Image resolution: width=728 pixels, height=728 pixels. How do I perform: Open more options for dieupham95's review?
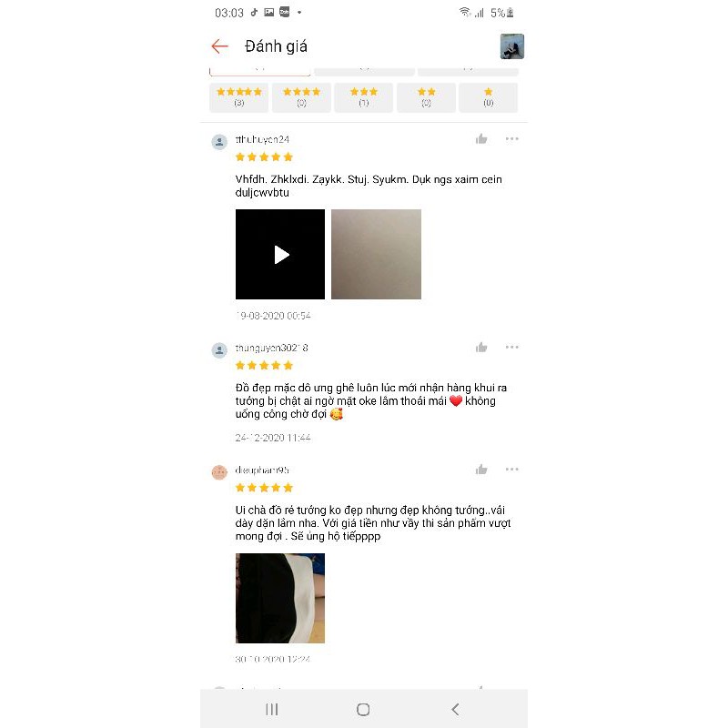click(511, 470)
